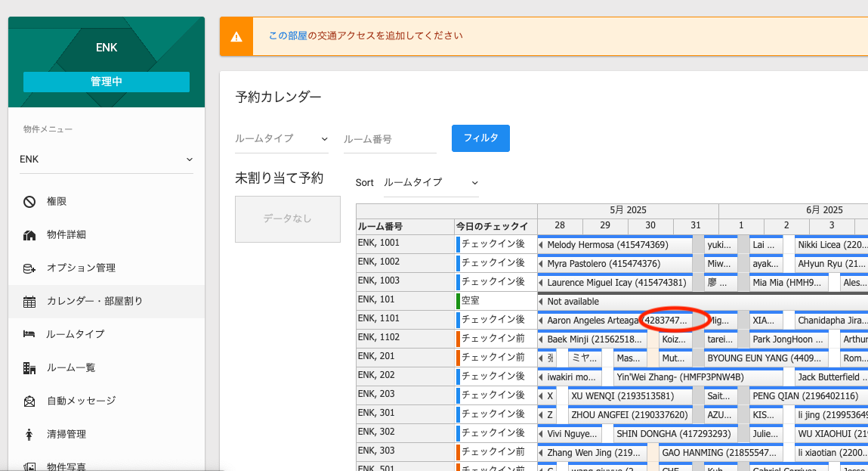Follow the この部屋 link in alert
This screenshot has width=868, height=471.
point(288,36)
